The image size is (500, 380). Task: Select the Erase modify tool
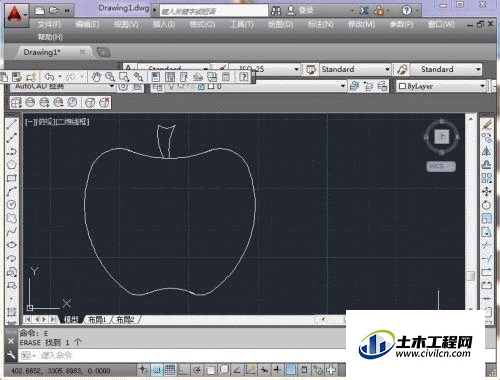tap(487, 124)
